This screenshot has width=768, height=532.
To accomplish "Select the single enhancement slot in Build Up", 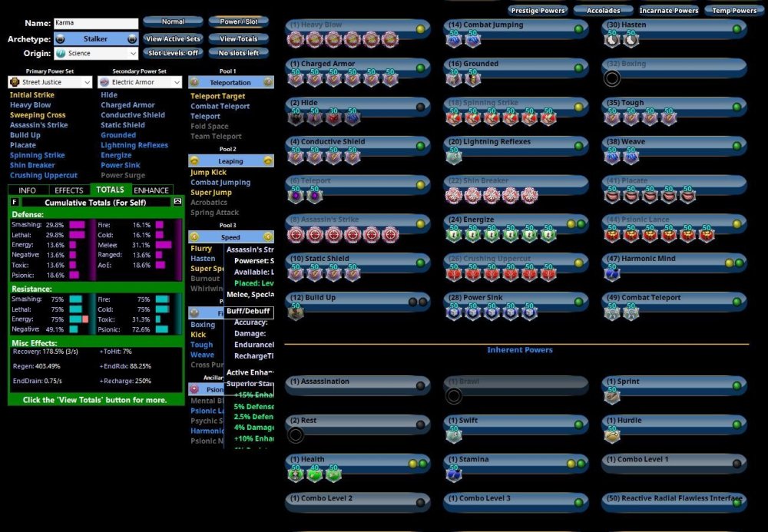I will tap(296, 312).
